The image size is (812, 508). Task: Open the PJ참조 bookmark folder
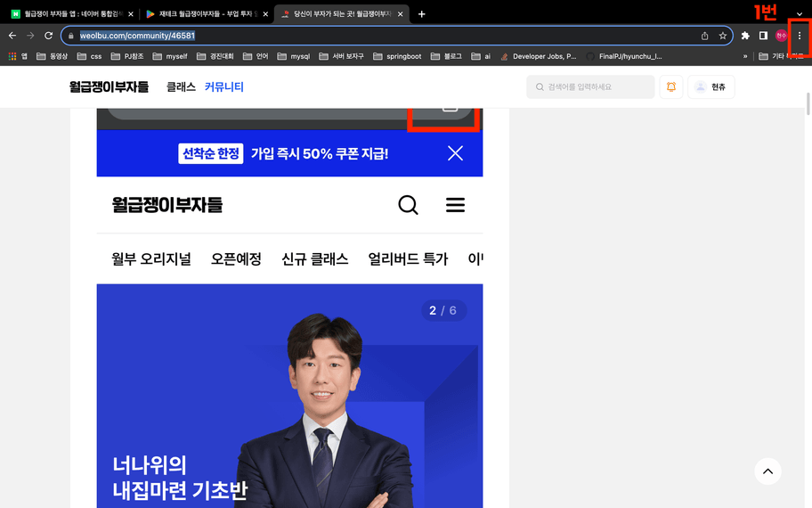[126, 56]
